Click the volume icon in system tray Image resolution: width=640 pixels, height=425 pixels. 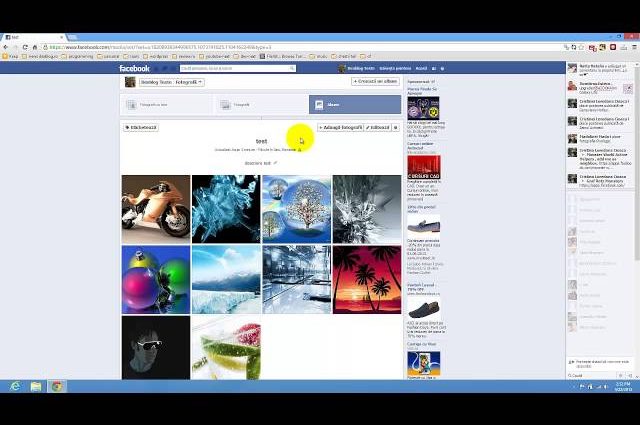[x=605, y=386]
